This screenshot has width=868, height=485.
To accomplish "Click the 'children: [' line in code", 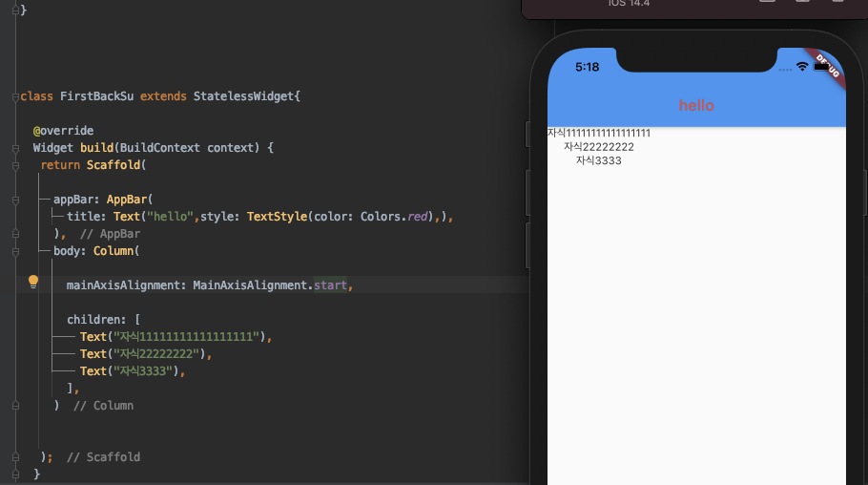I will pos(104,319).
